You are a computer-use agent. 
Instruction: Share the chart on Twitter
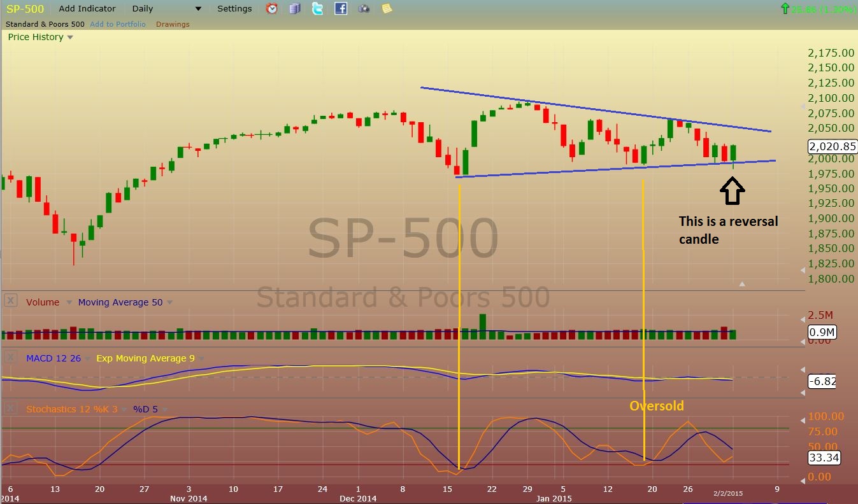pos(317,9)
